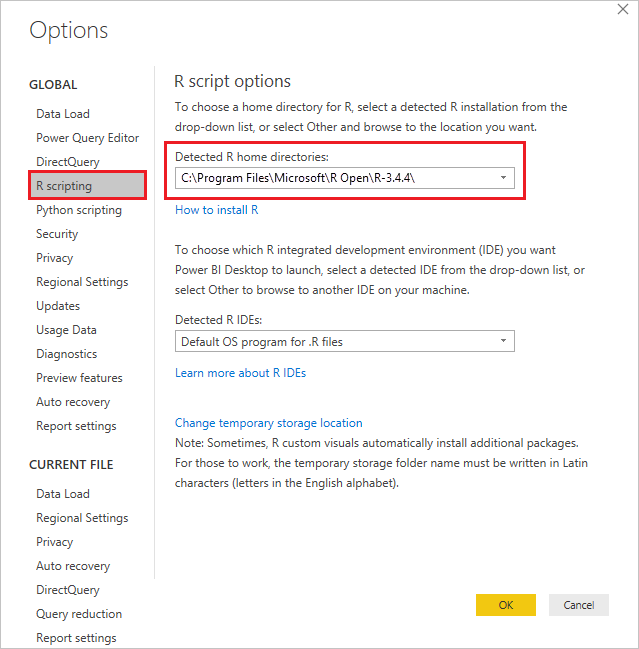Open the How to install R link
Viewport: 639px width, 649px height.
click(217, 210)
